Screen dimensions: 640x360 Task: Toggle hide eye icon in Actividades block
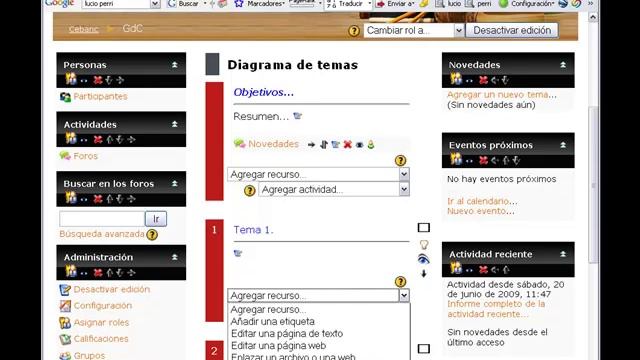coord(84,140)
